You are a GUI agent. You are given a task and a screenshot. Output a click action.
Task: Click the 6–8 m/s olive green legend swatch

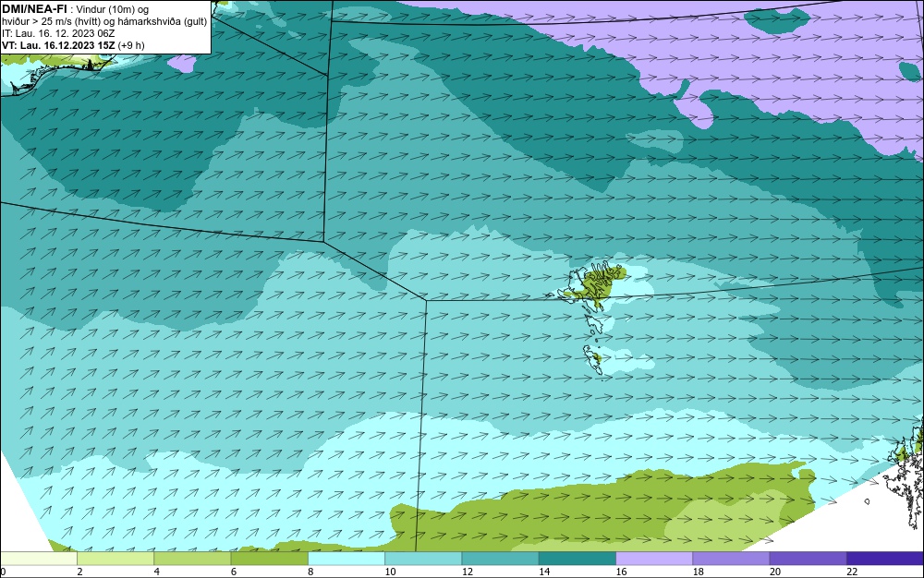[x=269, y=558]
